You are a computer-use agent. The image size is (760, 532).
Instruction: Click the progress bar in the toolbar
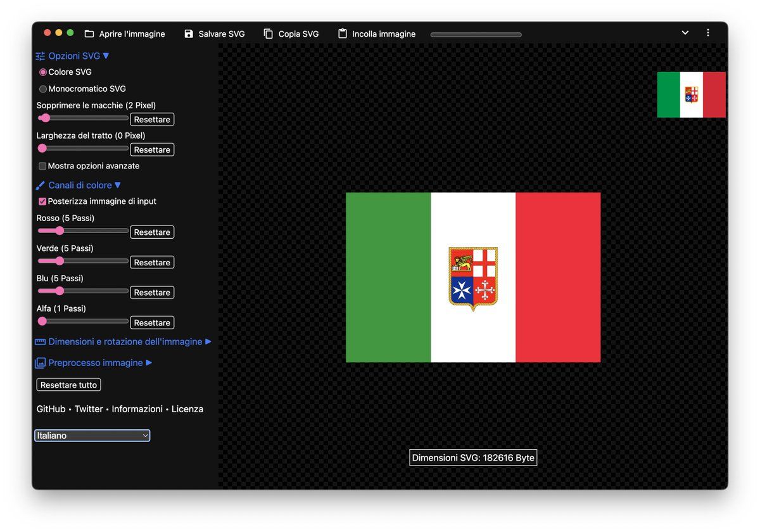click(x=476, y=35)
